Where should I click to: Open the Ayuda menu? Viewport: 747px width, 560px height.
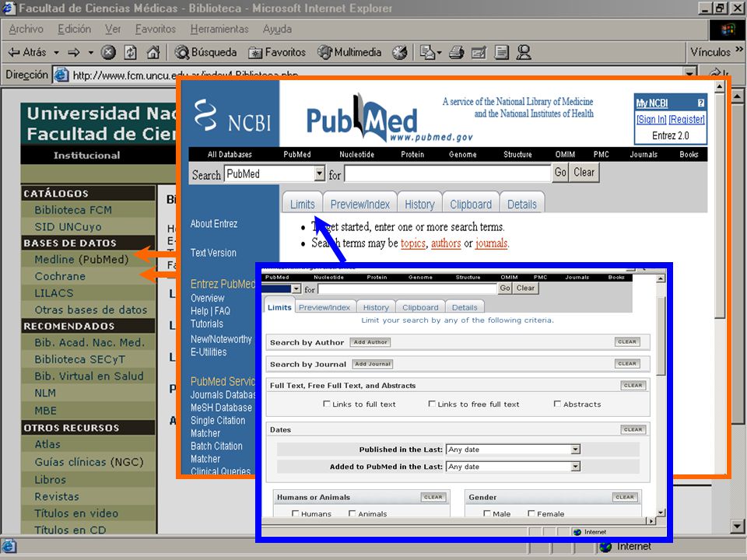coord(277,29)
